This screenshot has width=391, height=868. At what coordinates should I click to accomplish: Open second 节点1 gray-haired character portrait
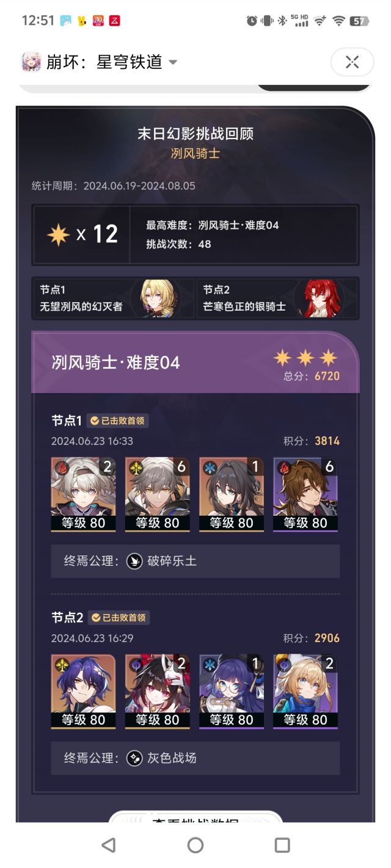[x=157, y=494]
